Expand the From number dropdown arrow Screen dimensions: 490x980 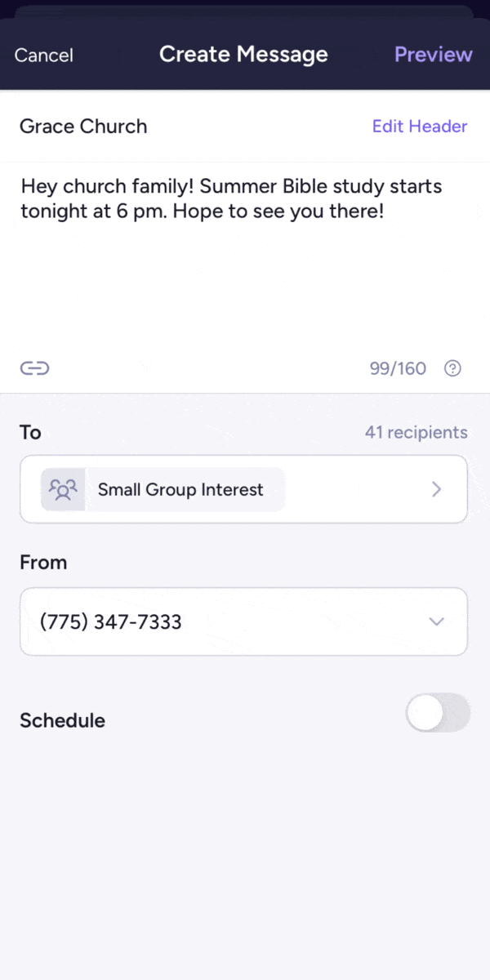tap(436, 621)
